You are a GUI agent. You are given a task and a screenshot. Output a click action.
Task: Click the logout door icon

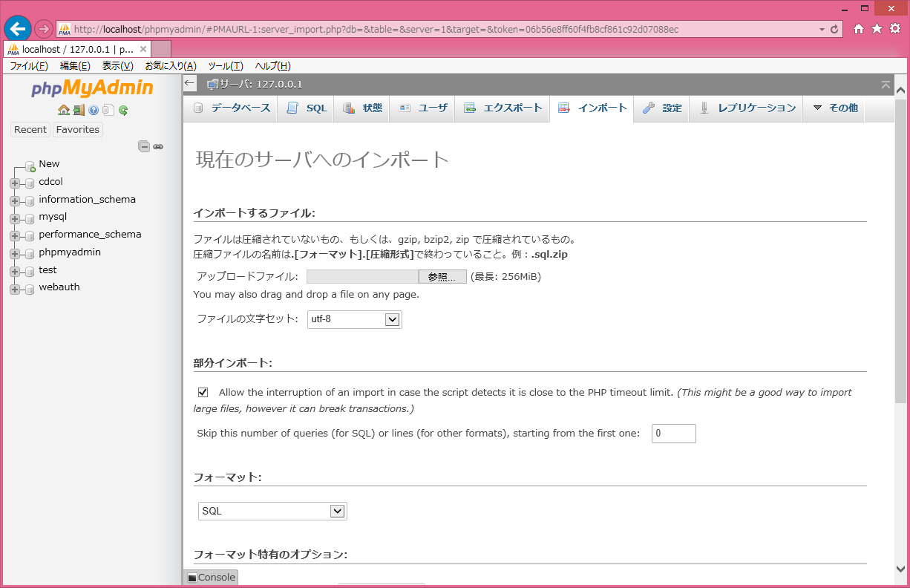pyautogui.click(x=78, y=110)
